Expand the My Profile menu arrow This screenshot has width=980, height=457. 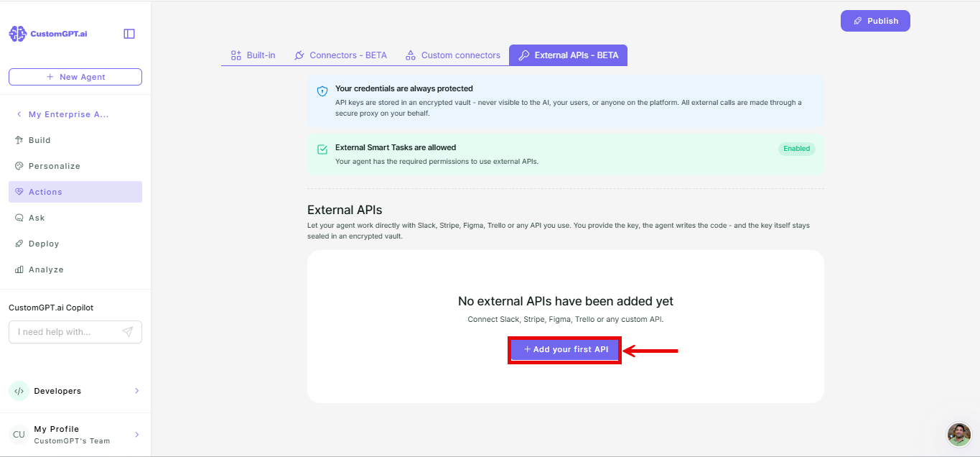(136, 435)
